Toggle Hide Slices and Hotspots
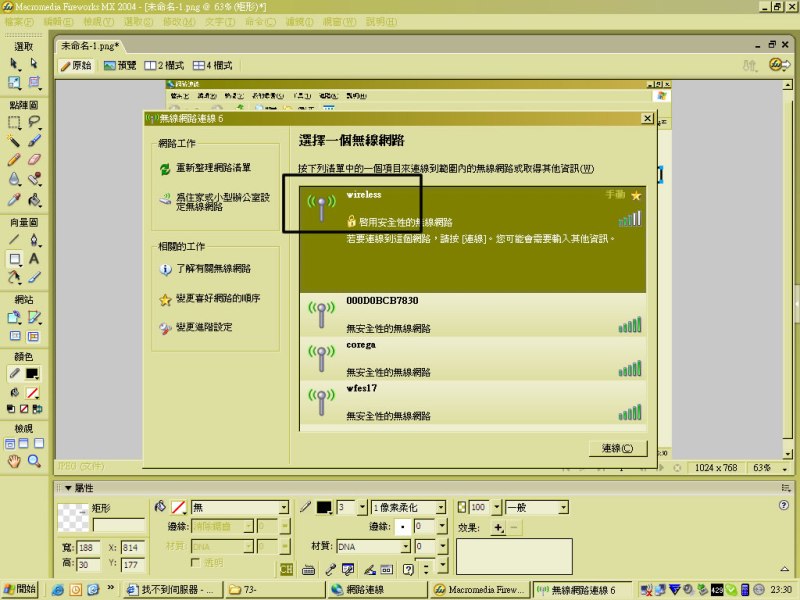 pos(15,336)
